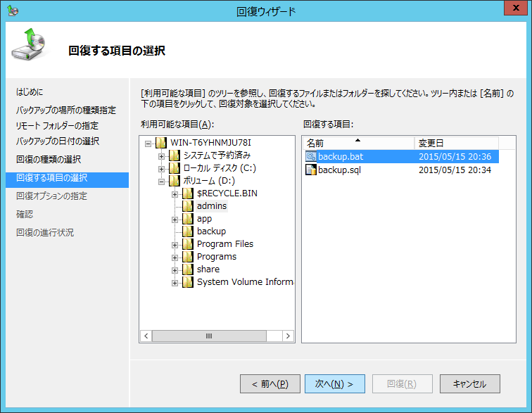Expand the システムで予約済み node

coord(161,155)
